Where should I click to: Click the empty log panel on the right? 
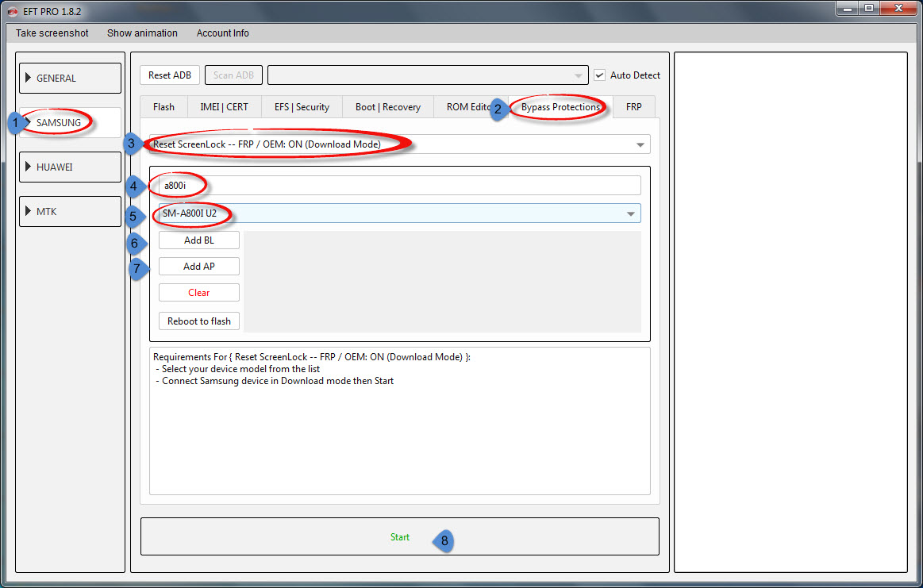coord(790,312)
